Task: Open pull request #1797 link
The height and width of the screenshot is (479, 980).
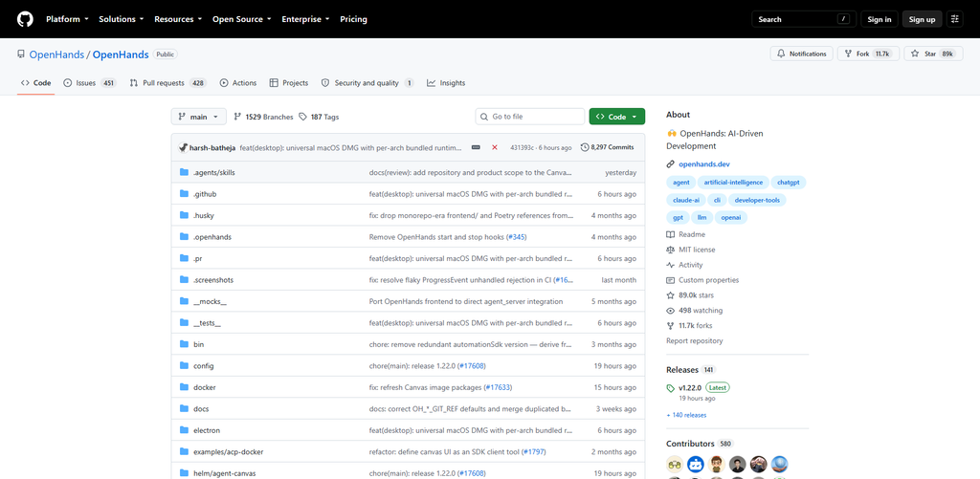Action: click(x=533, y=451)
